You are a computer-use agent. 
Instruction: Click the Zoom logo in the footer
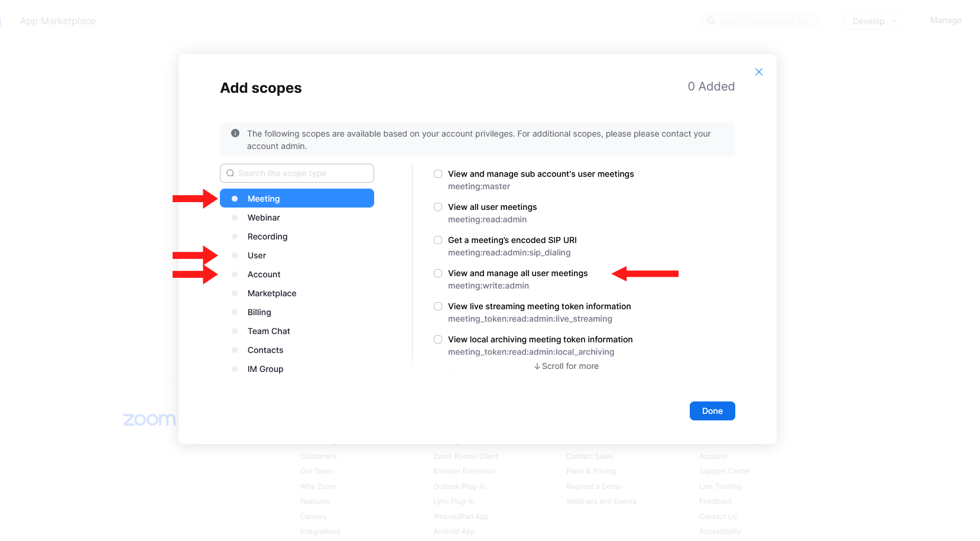click(x=150, y=419)
